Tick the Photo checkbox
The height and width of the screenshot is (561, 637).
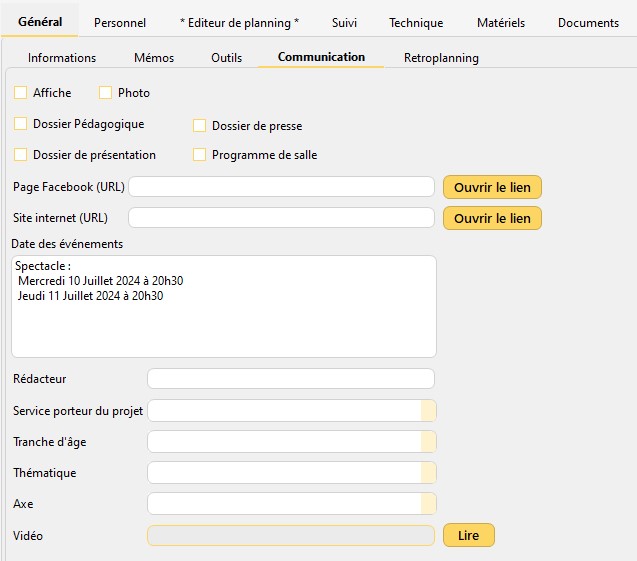[106, 93]
